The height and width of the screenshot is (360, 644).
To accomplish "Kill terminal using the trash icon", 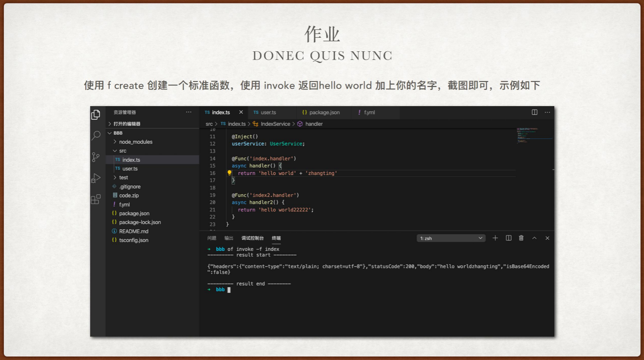I will click(x=521, y=238).
